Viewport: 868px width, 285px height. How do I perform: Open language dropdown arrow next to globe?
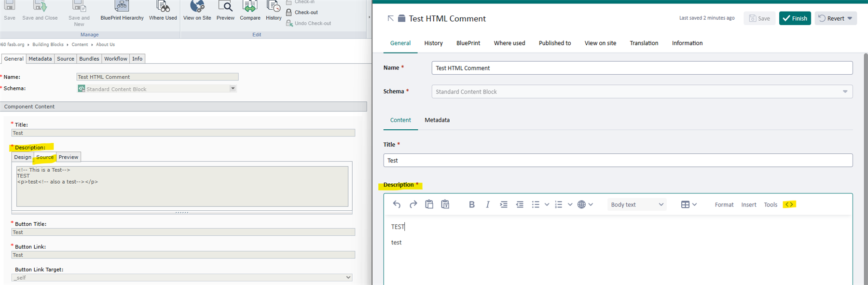(x=591, y=204)
